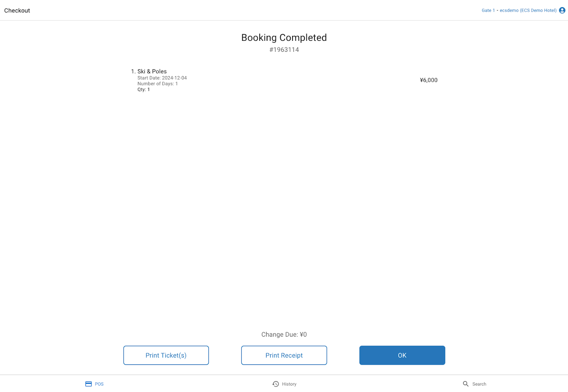568x392 pixels.
Task: Select booking number #1963114
Action: pyautogui.click(x=284, y=50)
